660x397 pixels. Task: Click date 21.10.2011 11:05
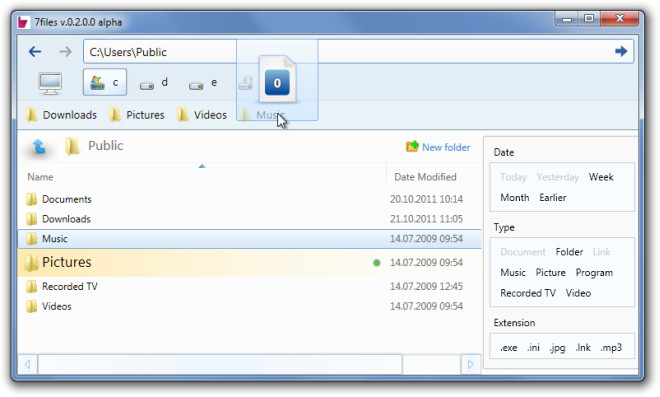pos(426,219)
